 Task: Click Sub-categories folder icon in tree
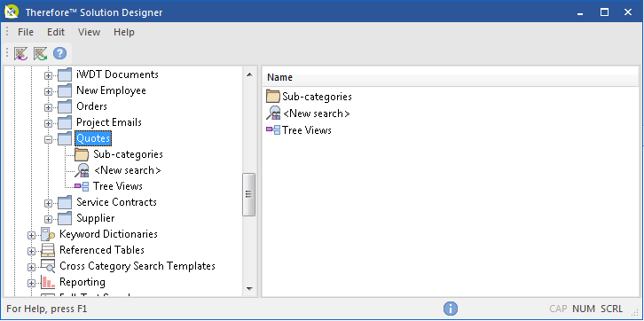click(82, 155)
